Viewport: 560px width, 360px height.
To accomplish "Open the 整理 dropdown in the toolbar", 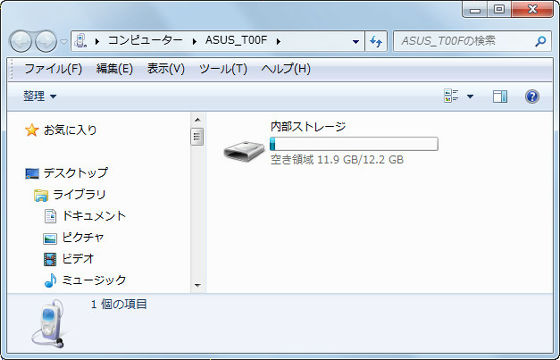I will [x=40, y=96].
